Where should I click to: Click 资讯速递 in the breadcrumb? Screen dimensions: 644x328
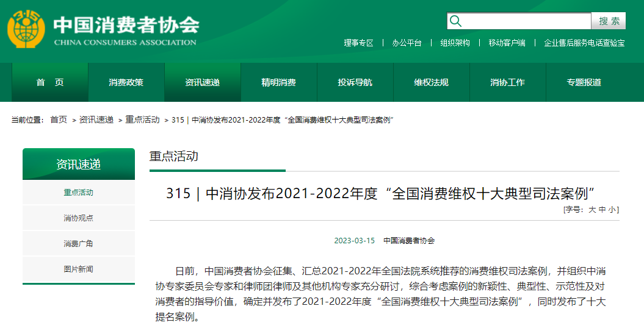click(x=96, y=119)
